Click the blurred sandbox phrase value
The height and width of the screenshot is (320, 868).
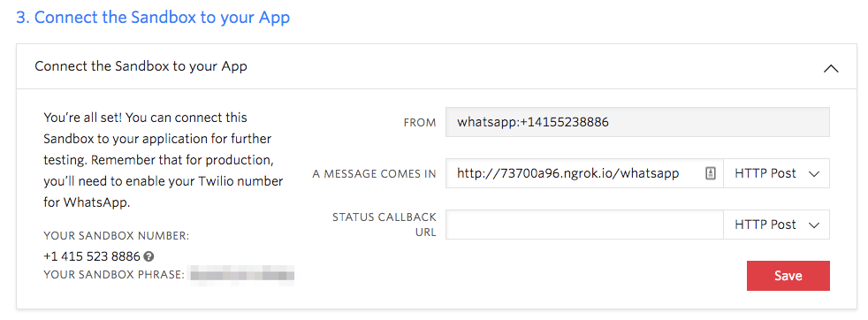[x=242, y=275]
